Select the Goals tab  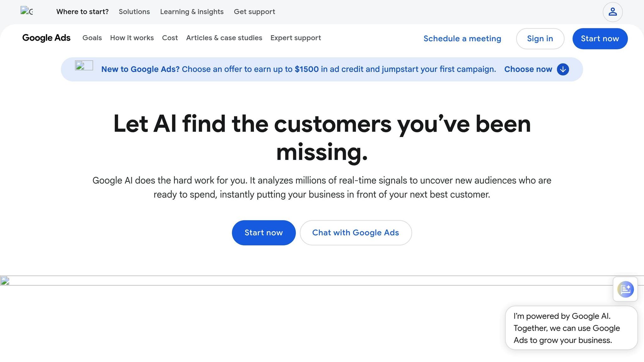pos(92,38)
